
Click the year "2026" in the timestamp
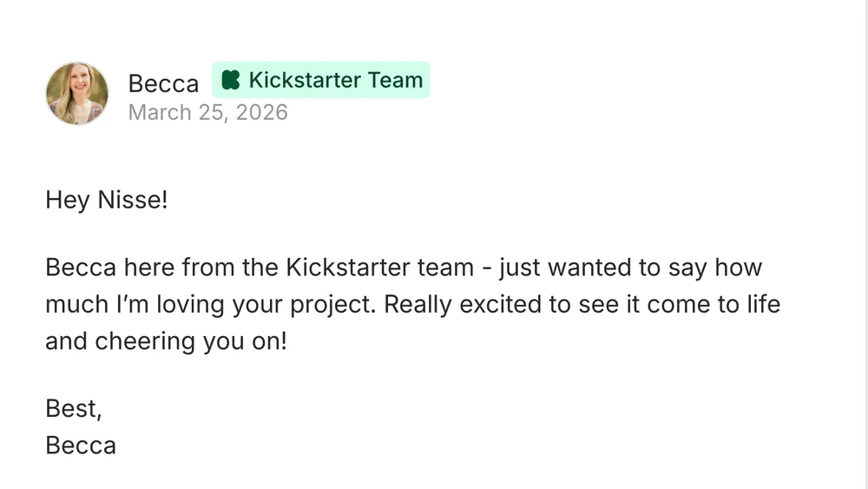(259, 112)
